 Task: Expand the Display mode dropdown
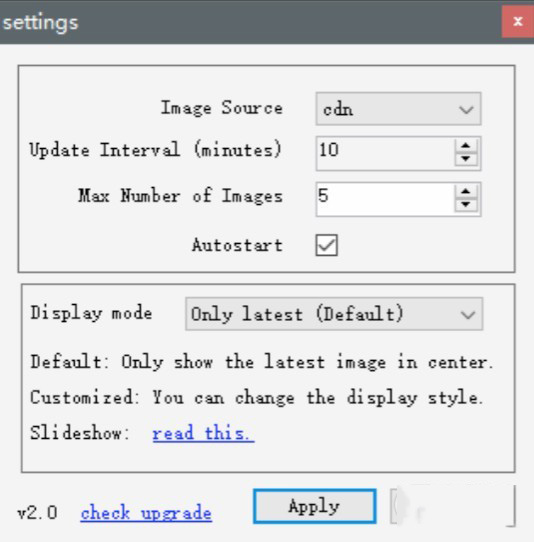coord(334,314)
